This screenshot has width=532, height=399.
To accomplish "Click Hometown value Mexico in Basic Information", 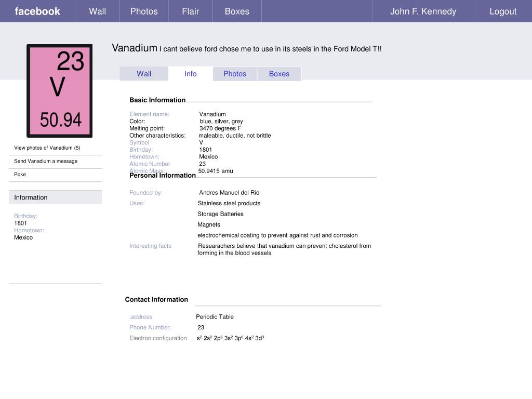I will coord(208,157).
